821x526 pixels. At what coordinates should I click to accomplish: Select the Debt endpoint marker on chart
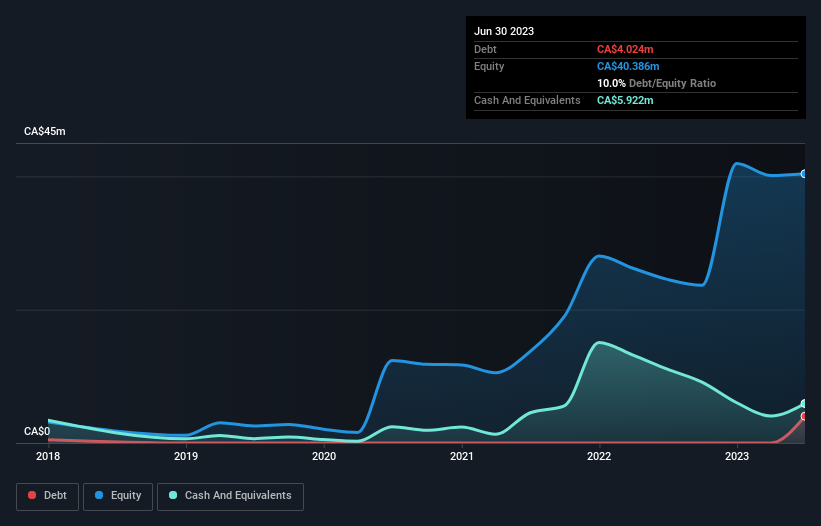coord(804,416)
